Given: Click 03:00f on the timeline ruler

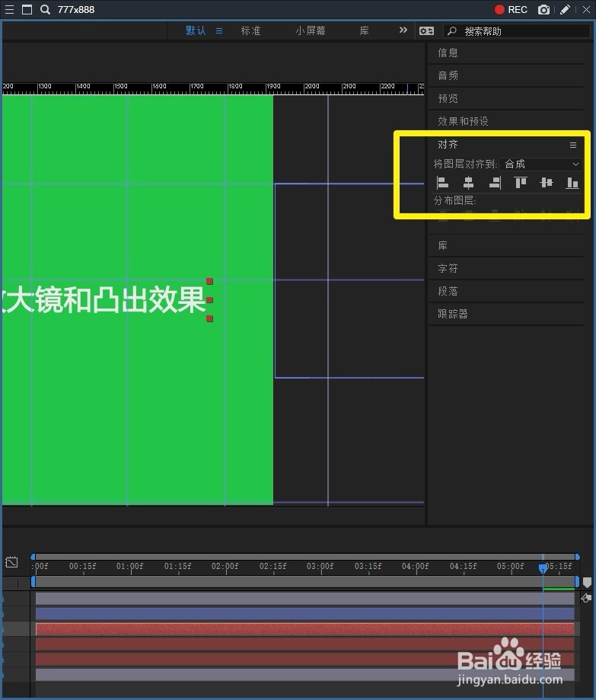Looking at the screenshot, I should (320, 566).
